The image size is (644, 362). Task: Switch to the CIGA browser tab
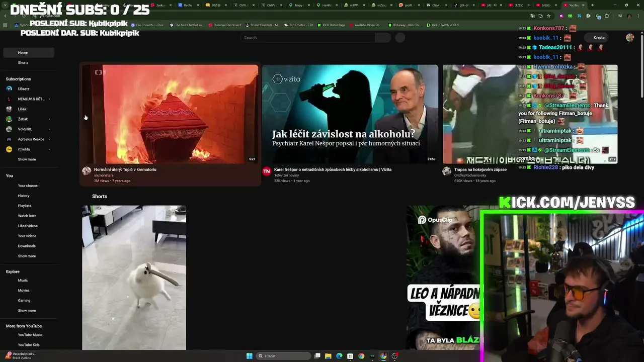435,5
